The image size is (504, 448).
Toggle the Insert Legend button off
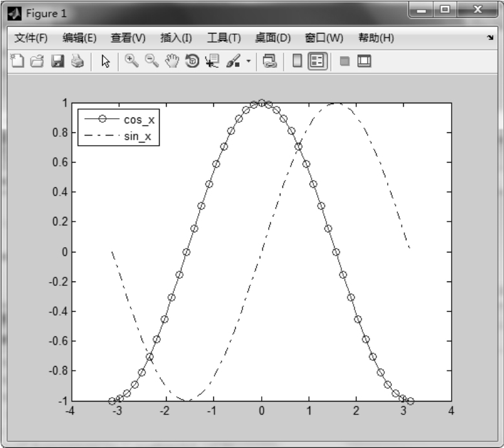coord(317,61)
